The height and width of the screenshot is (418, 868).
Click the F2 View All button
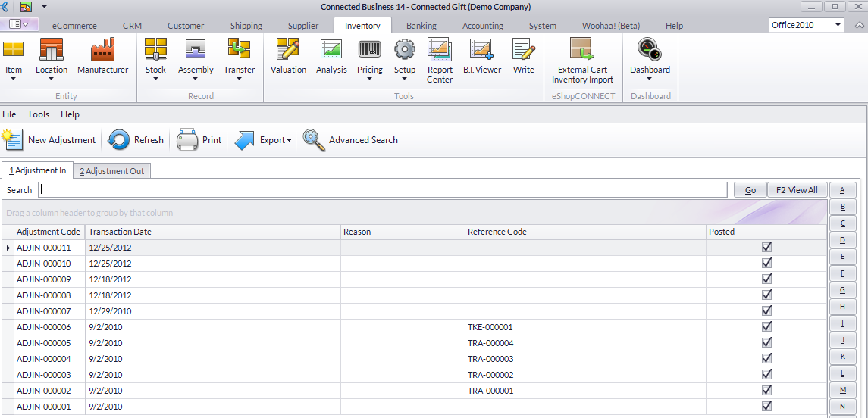pyautogui.click(x=797, y=190)
